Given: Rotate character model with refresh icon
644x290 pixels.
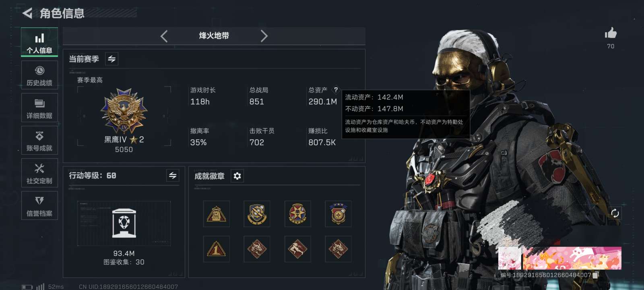Looking at the screenshot, I should pyautogui.click(x=615, y=213).
